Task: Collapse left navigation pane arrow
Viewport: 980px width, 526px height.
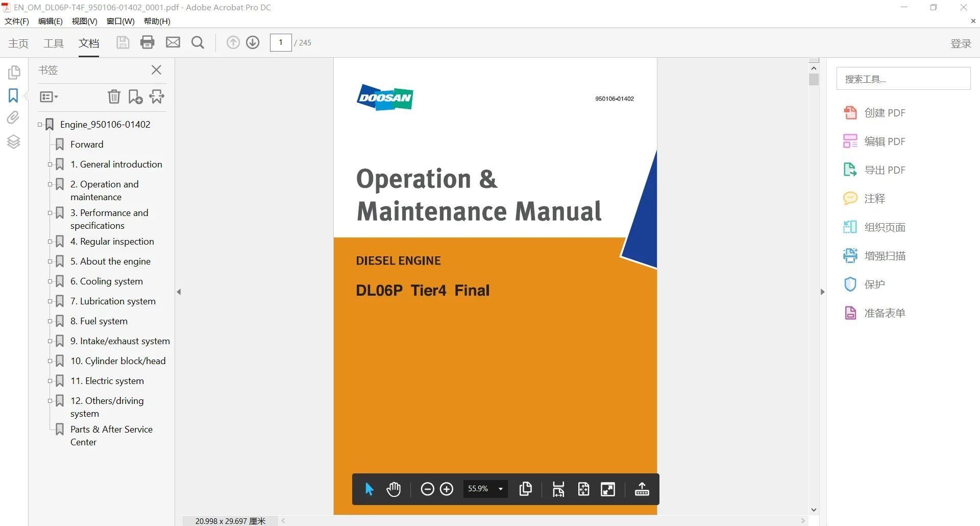Action: click(179, 292)
